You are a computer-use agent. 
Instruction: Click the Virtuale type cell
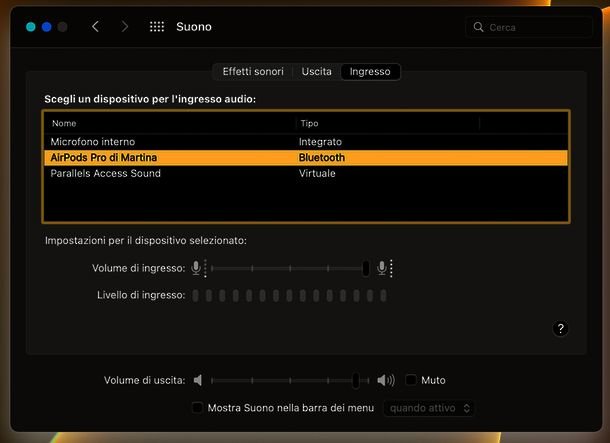(x=317, y=173)
